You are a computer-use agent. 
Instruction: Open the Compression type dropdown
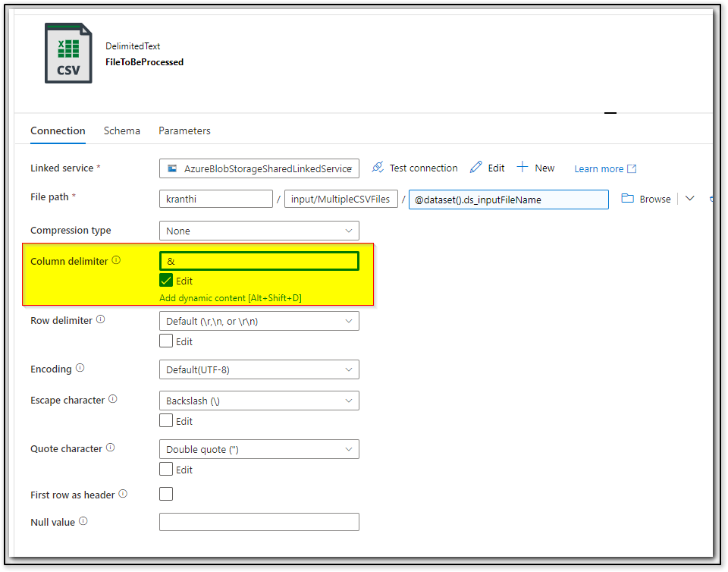(259, 230)
